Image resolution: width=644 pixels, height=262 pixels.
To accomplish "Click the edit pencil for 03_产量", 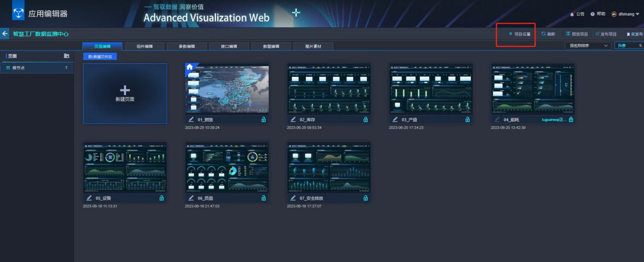I will (395, 120).
